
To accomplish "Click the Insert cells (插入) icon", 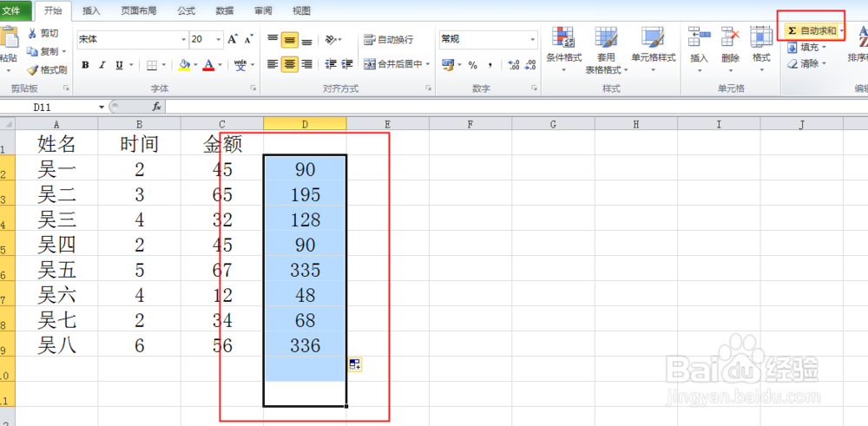I will pyautogui.click(x=700, y=37).
